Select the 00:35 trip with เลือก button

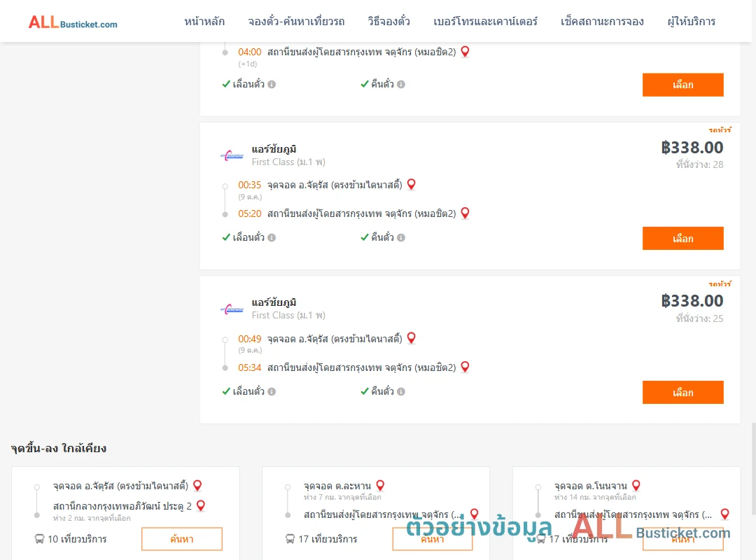point(682,238)
